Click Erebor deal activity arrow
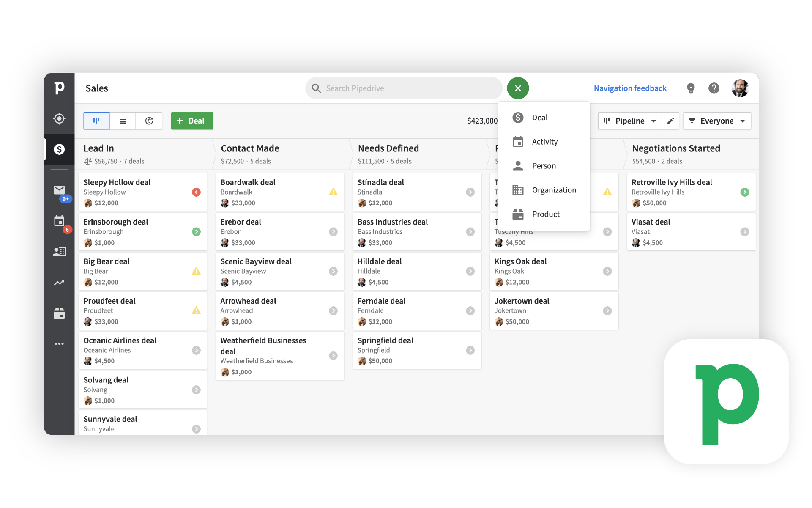The width and height of the screenshot is (812, 508). (x=333, y=232)
